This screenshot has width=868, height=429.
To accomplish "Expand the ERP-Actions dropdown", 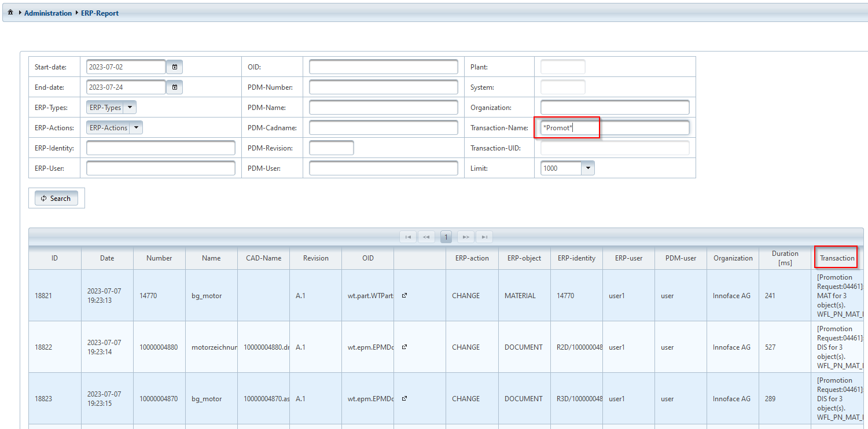I will click(136, 128).
